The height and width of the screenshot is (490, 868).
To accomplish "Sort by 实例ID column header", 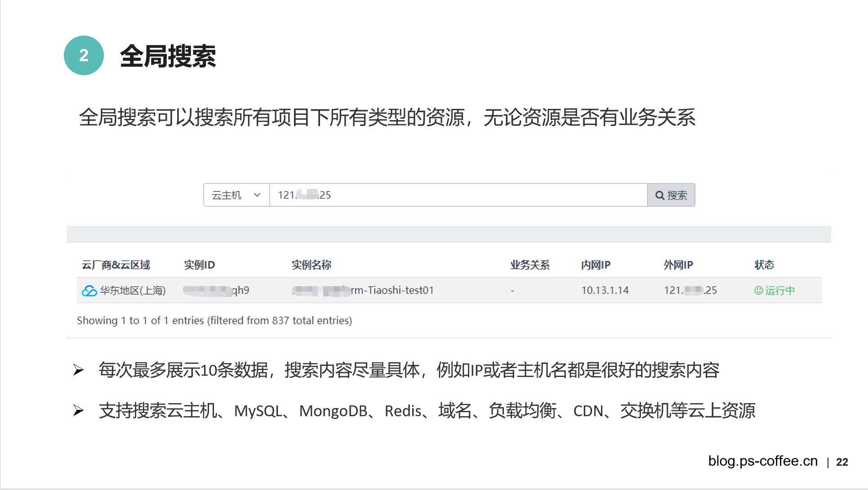I will pyautogui.click(x=200, y=265).
